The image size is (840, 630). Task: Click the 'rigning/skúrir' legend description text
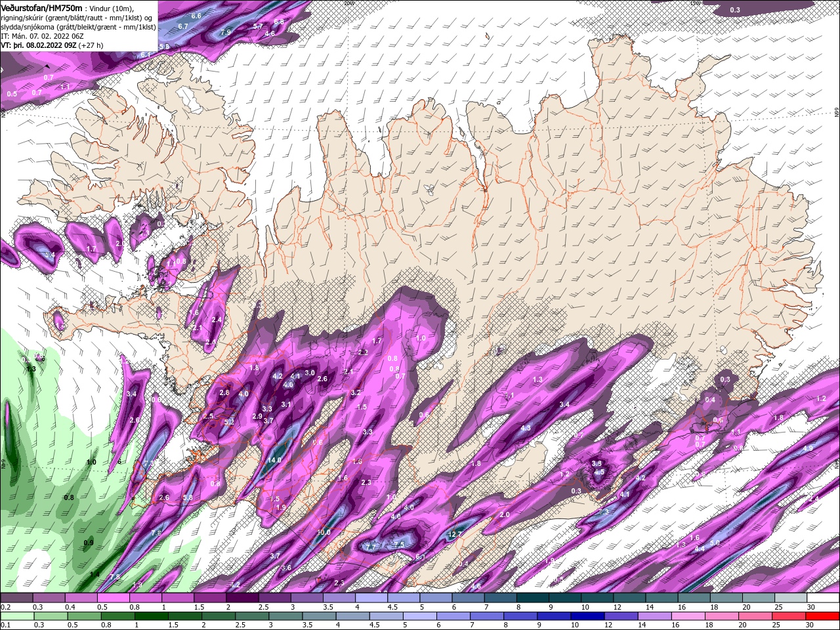(x=24, y=17)
